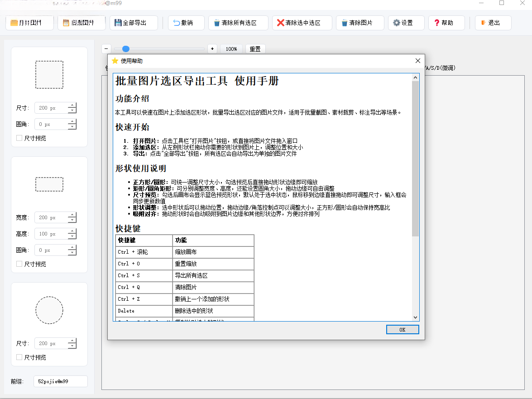
Task: Click the Delete shortcut cell
Action: [x=144, y=311]
